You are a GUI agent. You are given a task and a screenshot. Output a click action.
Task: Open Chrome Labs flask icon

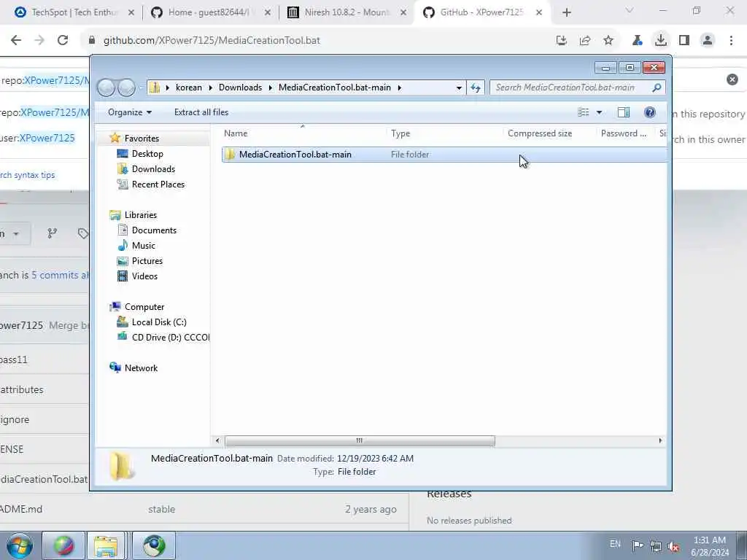pos(638,41)
